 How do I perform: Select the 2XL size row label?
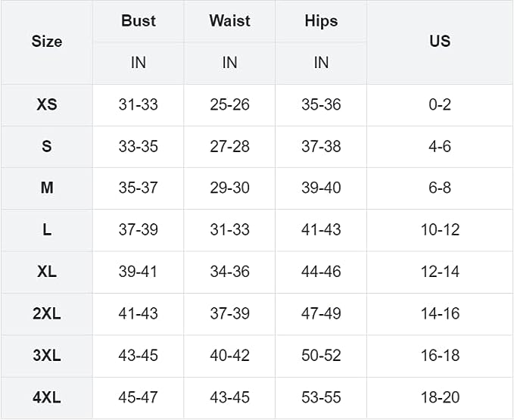[47, 313]
